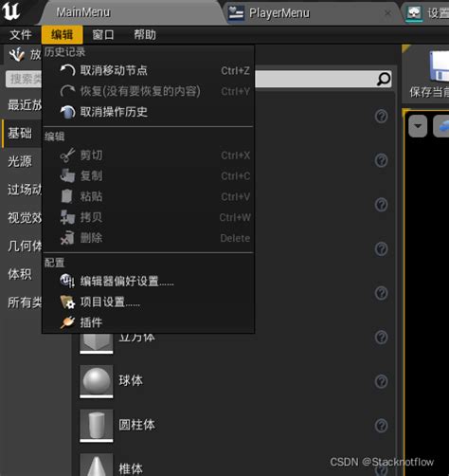The height and width of the screenshot is (476, 449).
Task: Expand the viewport options dropdown arrow
Action: [418, 126]
